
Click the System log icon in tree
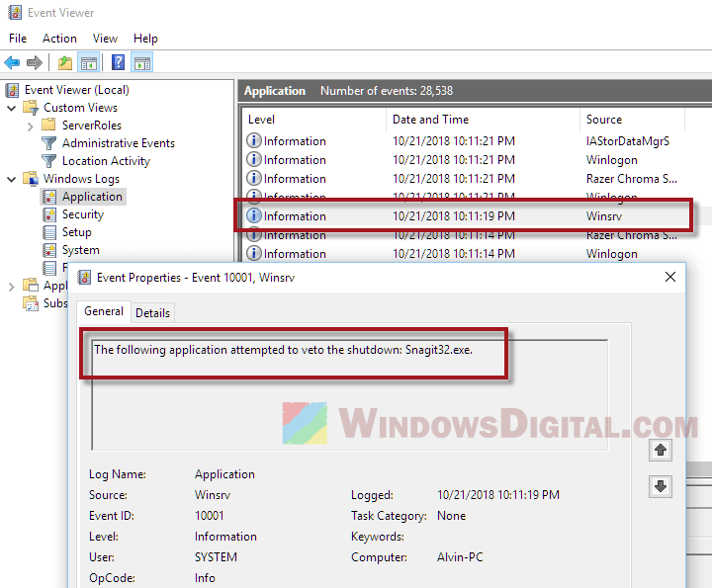coord(49,250)
